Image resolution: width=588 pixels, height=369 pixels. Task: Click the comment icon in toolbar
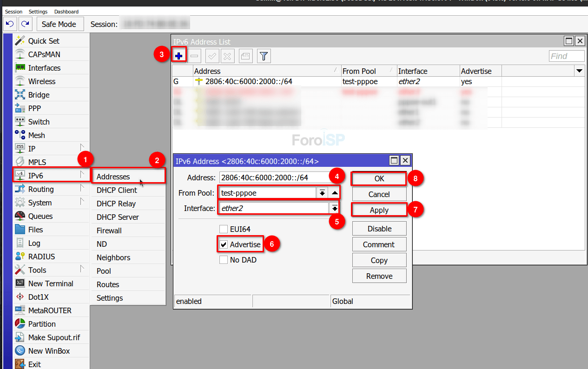point(245,56)
